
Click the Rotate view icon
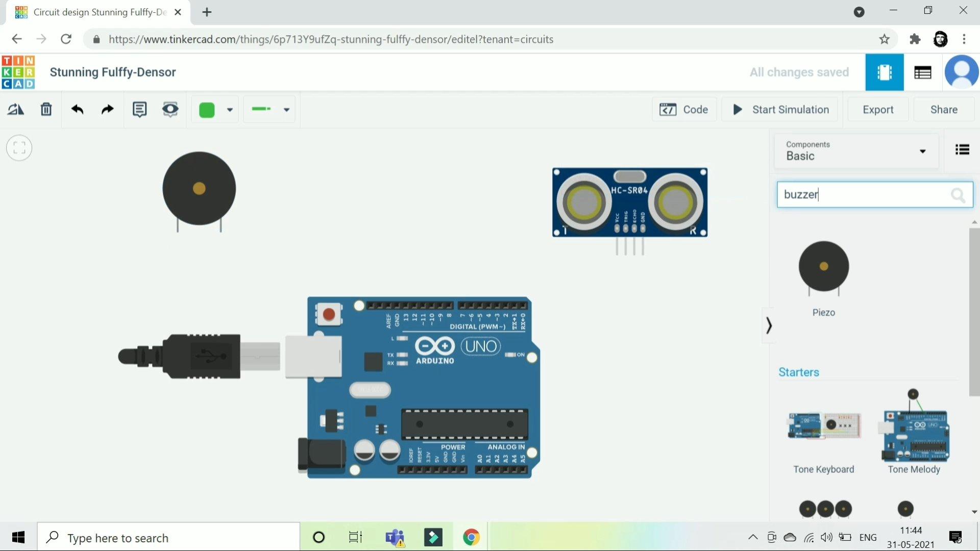[x=14, y=109]
